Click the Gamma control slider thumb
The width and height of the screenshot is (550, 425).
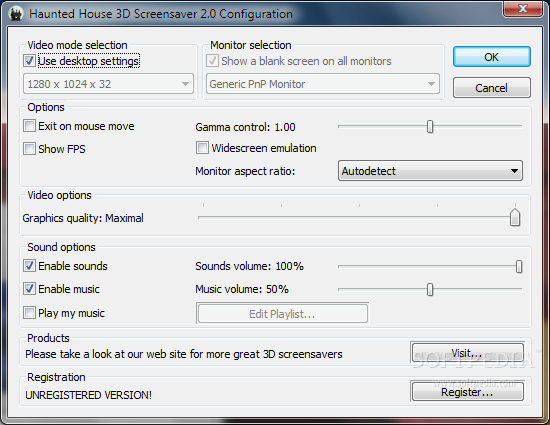coord(430,127)
